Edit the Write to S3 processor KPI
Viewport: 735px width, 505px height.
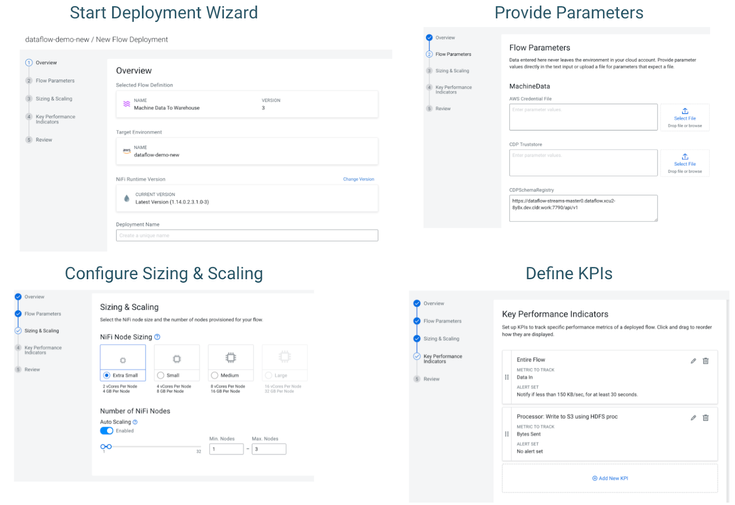(x=693, y=417)
